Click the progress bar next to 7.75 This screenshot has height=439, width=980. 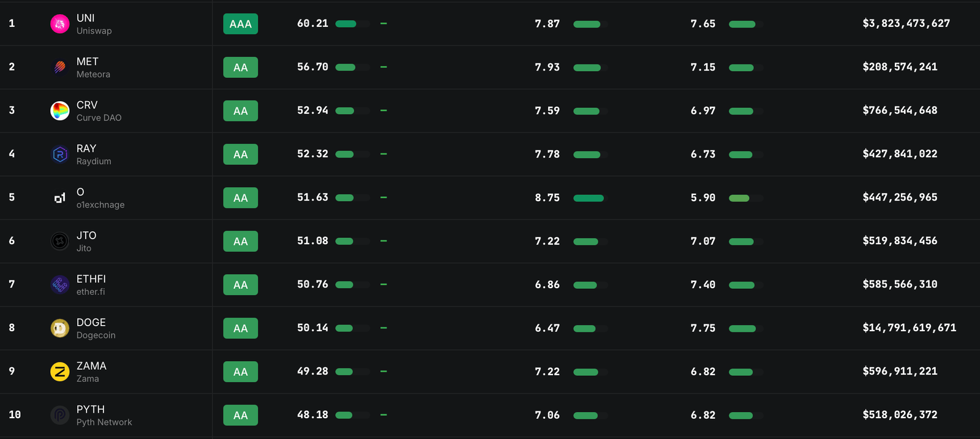coord(745,329)
